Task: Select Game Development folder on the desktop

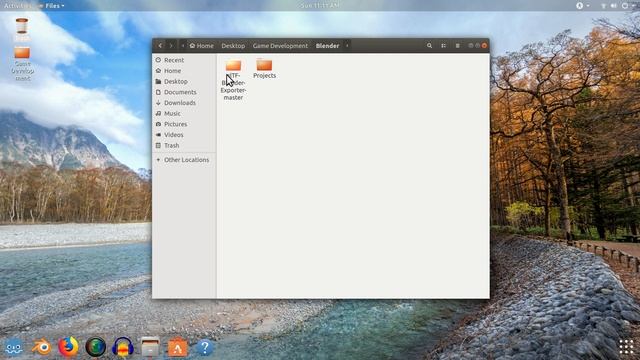Action: coord(22,53)
